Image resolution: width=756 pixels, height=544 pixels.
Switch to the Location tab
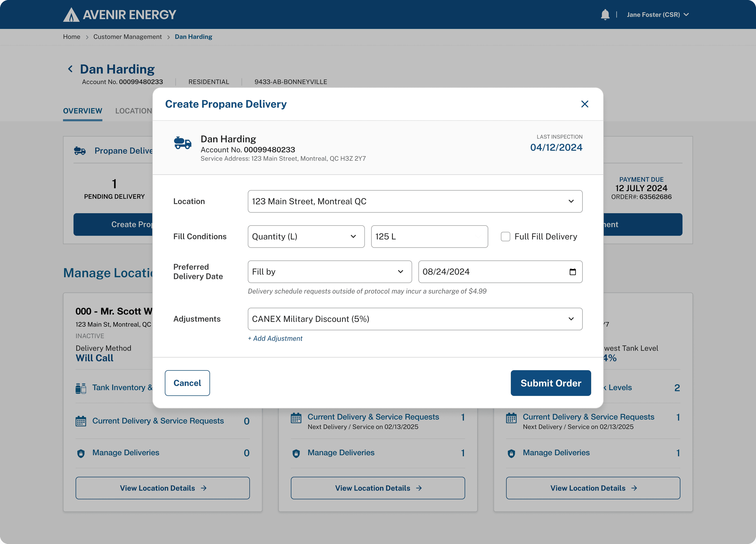click(x=134, y=111)
